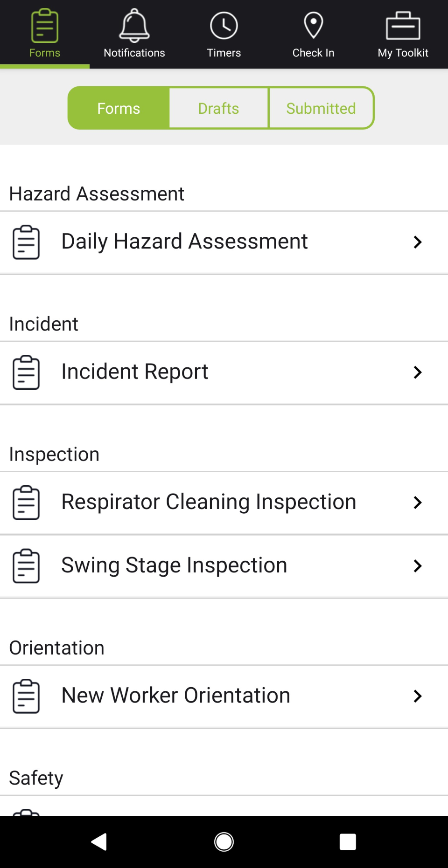Tap the clipboard icon next to Incident Report
Screen dimensions: 448x868
tap(26, 372)
